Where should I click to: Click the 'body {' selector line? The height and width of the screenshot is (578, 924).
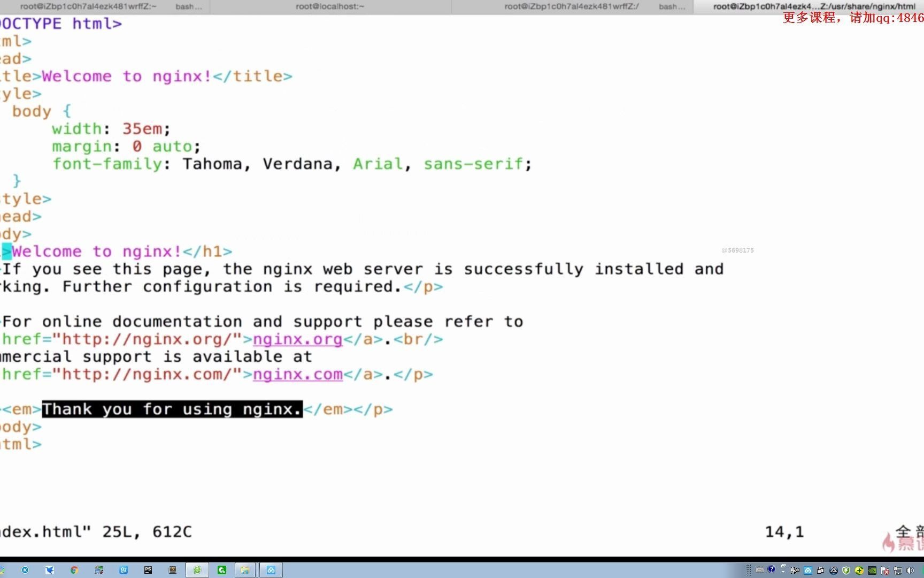pos(42,111)
